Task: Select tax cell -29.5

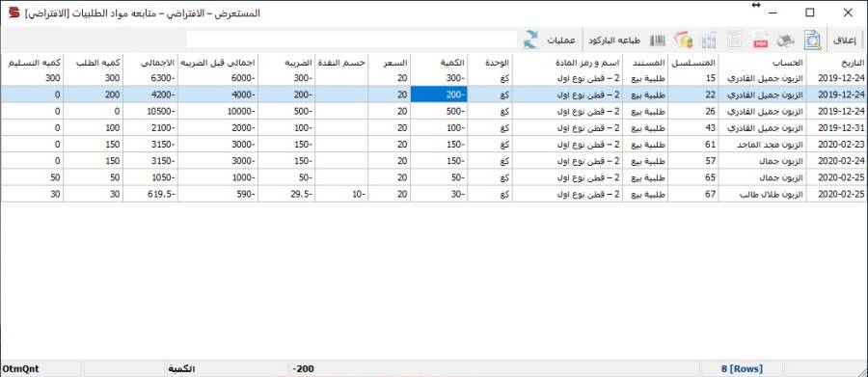Action: click(x=286, y=195)
